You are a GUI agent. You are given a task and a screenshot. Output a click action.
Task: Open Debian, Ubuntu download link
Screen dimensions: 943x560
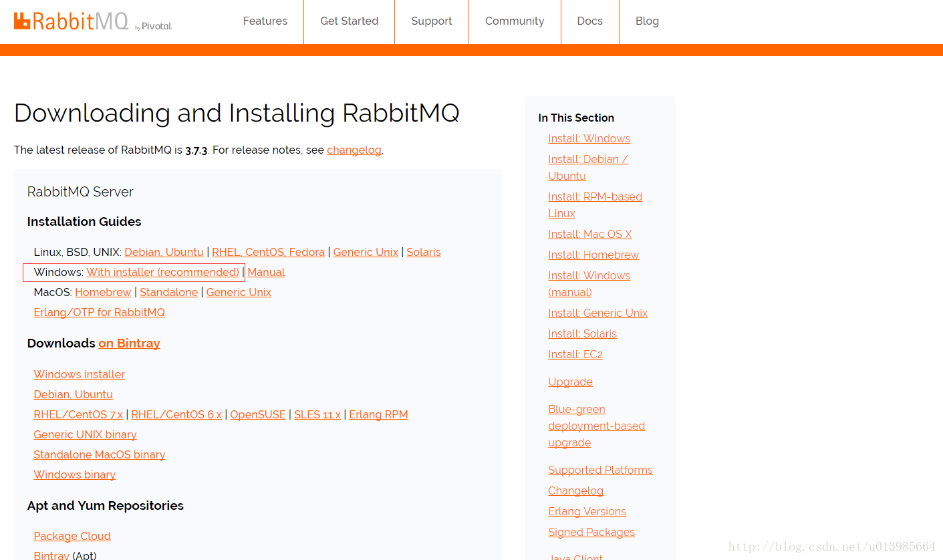click(x=73, y=394)
